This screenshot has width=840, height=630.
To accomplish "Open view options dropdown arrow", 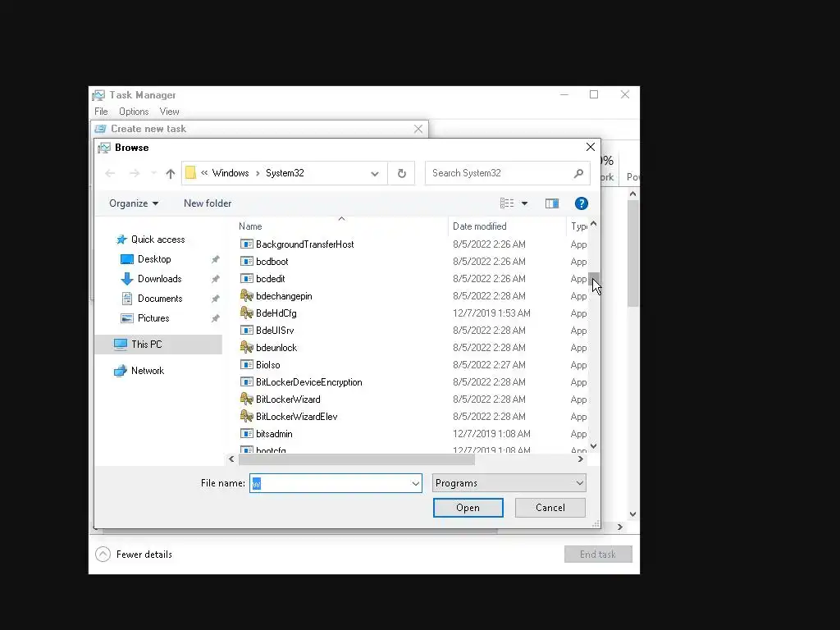I will pyautogui.click(x=524, y=203).
